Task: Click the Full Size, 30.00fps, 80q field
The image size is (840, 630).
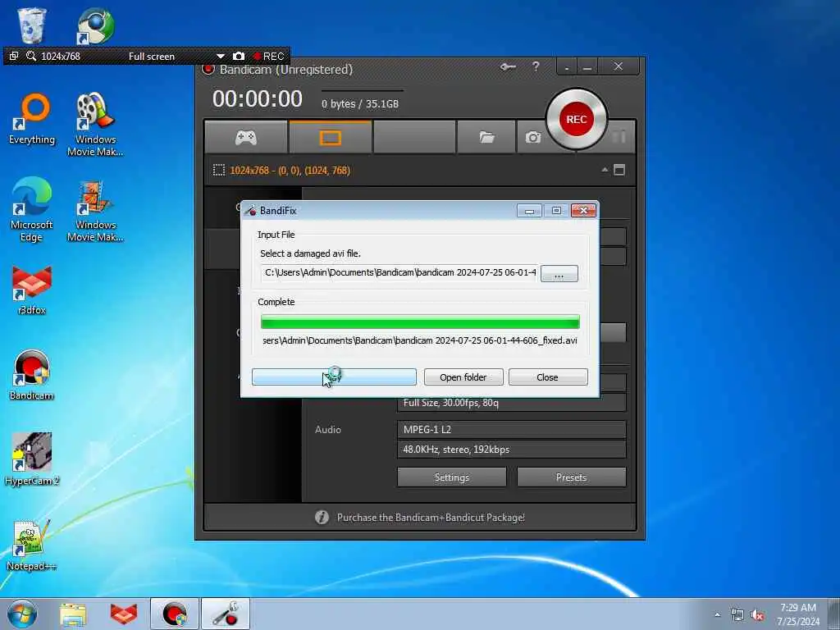Action: pyautogui.click(x=511, y=402)
